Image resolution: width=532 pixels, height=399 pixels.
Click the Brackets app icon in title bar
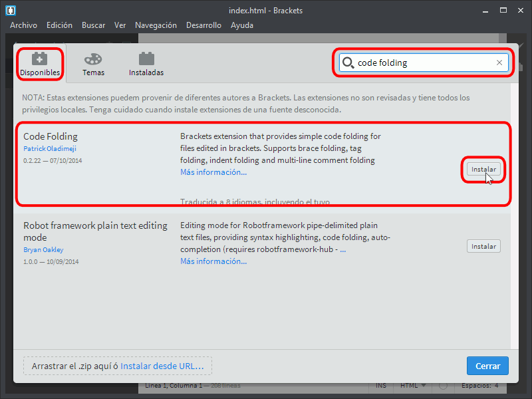coord(11,11)
